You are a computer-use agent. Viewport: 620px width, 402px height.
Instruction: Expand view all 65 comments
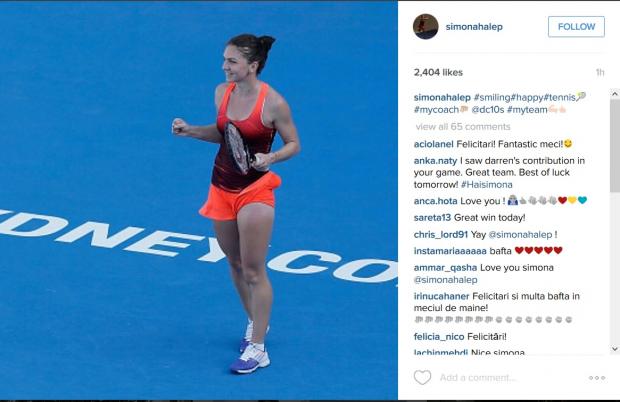click(463, 126)
